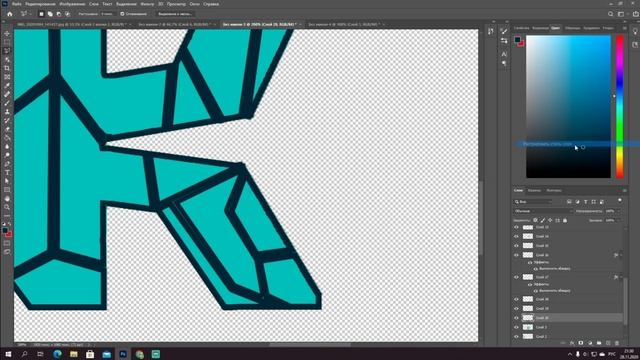Click the Home icon in options bar

[10, 14]
